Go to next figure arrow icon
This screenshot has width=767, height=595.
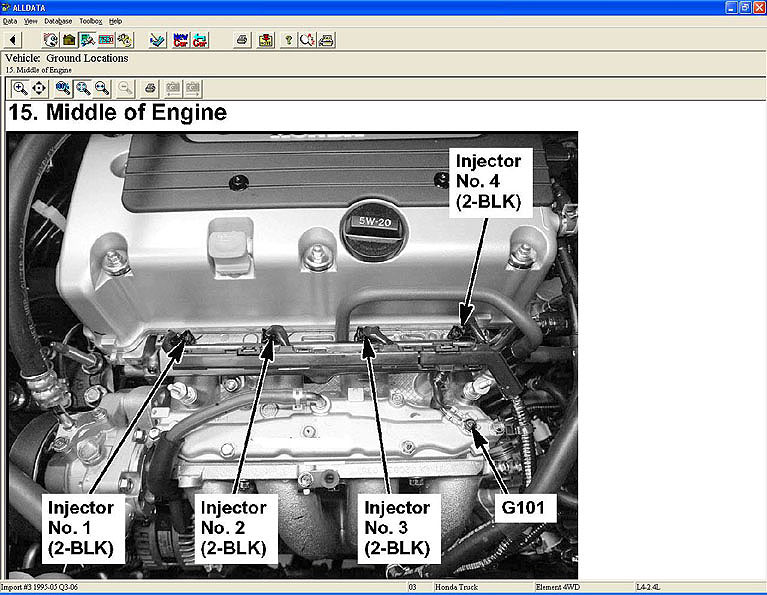coord(193,88)
